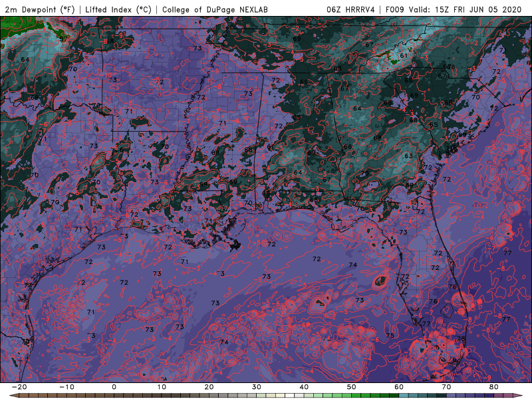Click the "57" dewpoint value on the map

63,39
